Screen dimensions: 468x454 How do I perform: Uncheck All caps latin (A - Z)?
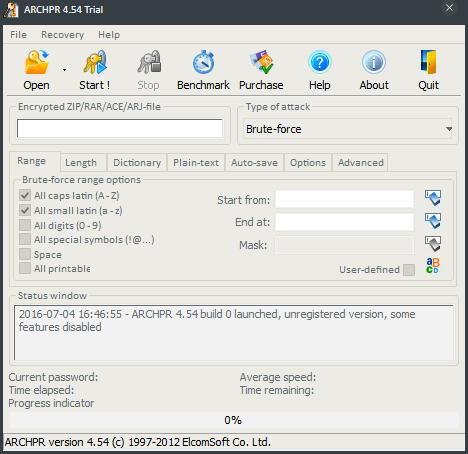coord(25,195)
